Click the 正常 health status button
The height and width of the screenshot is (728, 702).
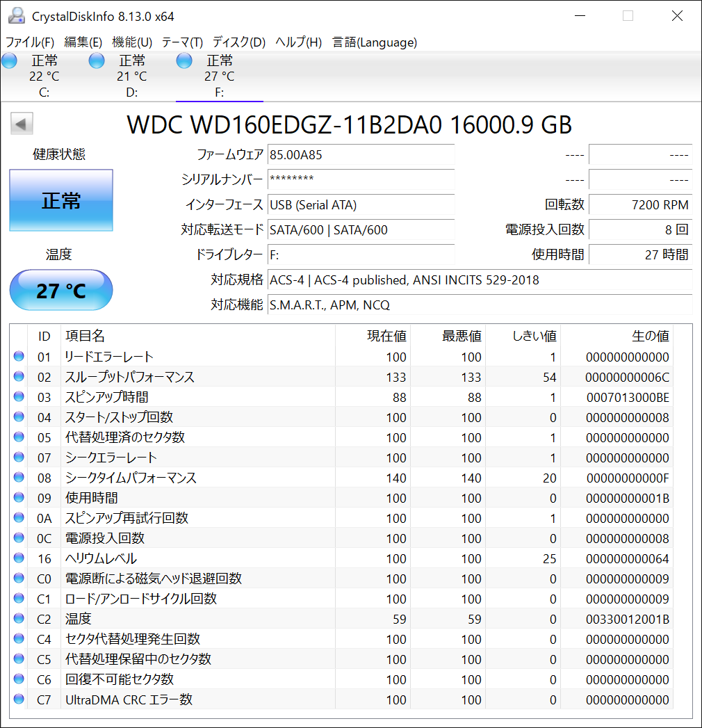(61, 201)
